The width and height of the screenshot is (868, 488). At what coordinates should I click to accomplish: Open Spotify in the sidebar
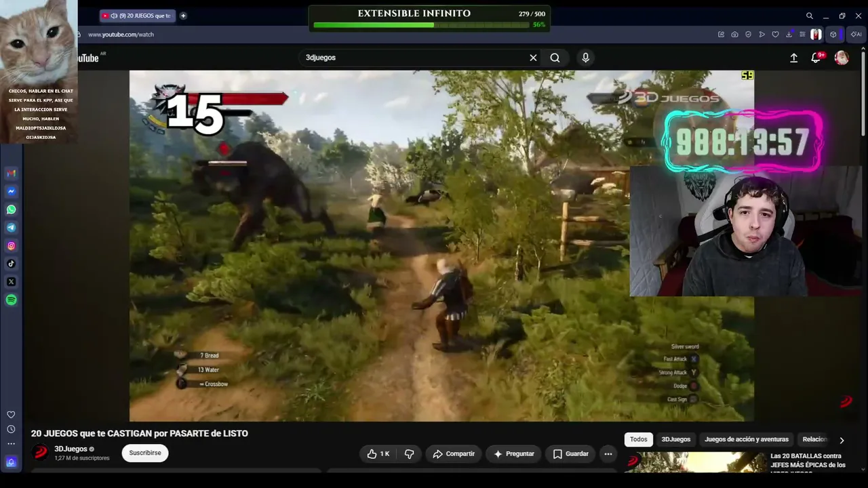[x=11, y=300]
